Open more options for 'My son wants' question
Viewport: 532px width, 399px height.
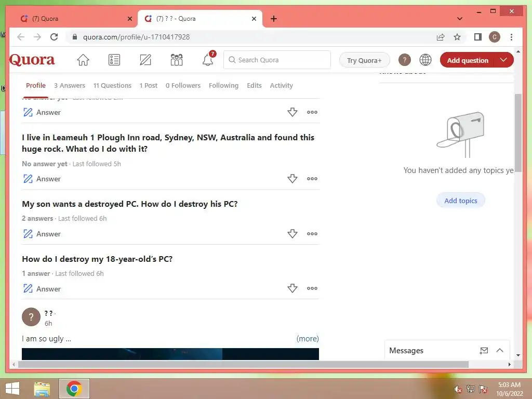click(312, 233)
